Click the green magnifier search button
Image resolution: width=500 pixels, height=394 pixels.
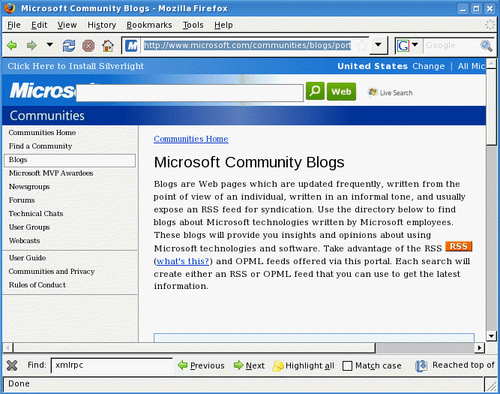tap(315, 91)
